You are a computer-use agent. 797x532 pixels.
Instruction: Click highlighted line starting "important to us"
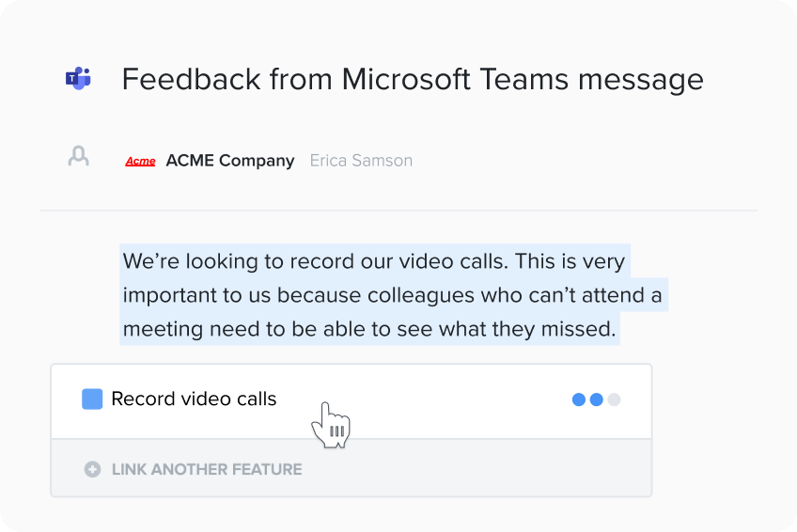tap(393, 295)
